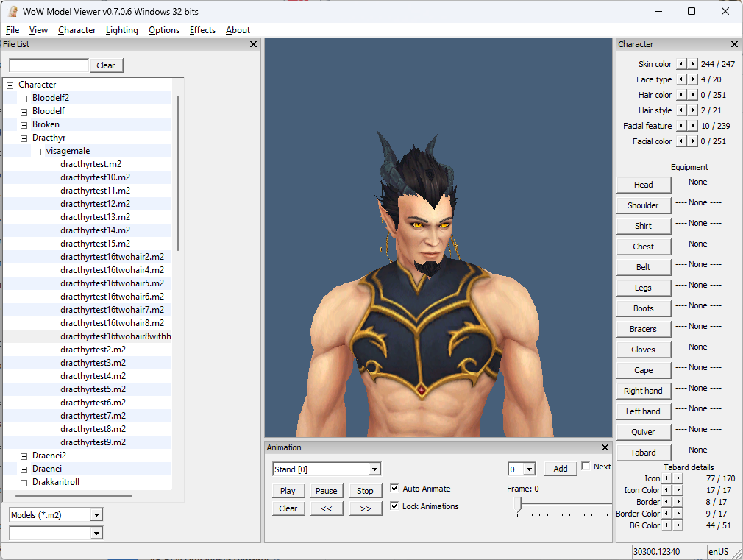Click Hair style previous arrow
This screenshot has height=560, width=743.
(x=681, y=110)
